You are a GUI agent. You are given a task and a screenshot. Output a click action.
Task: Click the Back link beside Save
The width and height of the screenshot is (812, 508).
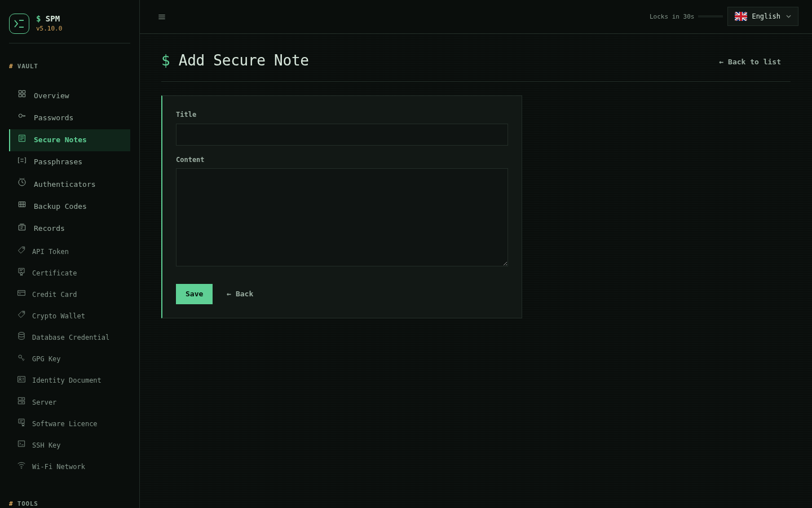240,294
